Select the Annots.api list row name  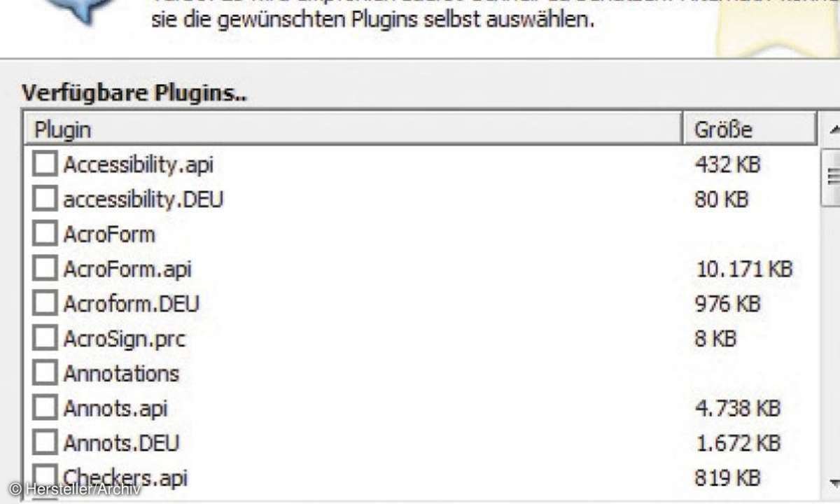click(115, 408)
